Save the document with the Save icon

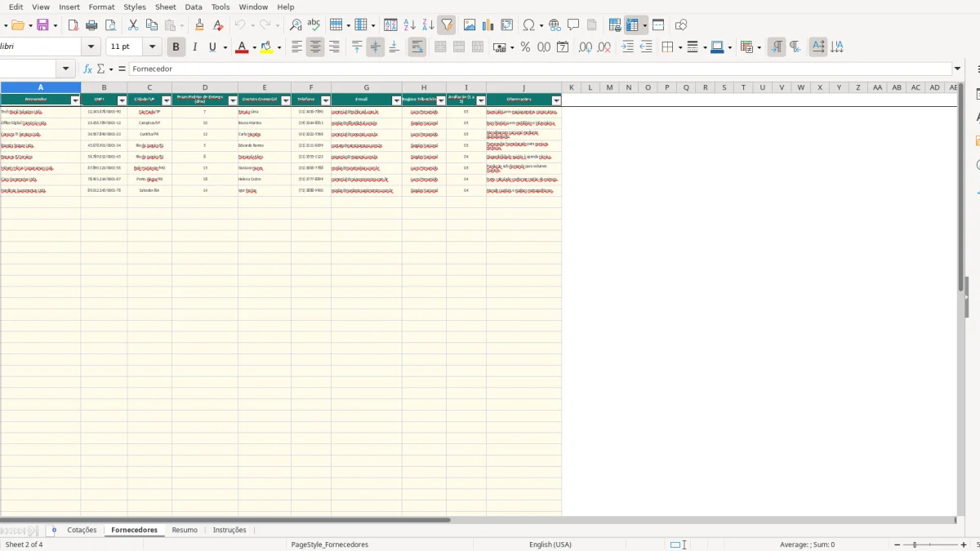click(x=42, y=25)
